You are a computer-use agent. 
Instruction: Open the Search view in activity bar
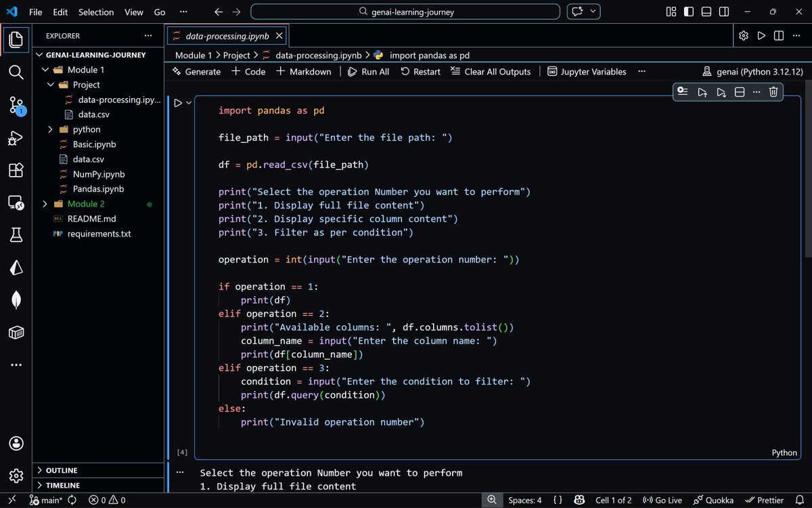coord(16,72)
